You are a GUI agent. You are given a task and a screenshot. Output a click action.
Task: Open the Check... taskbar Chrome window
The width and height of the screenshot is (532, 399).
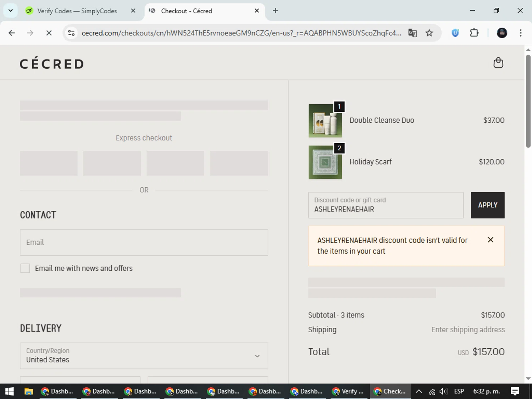390,391
